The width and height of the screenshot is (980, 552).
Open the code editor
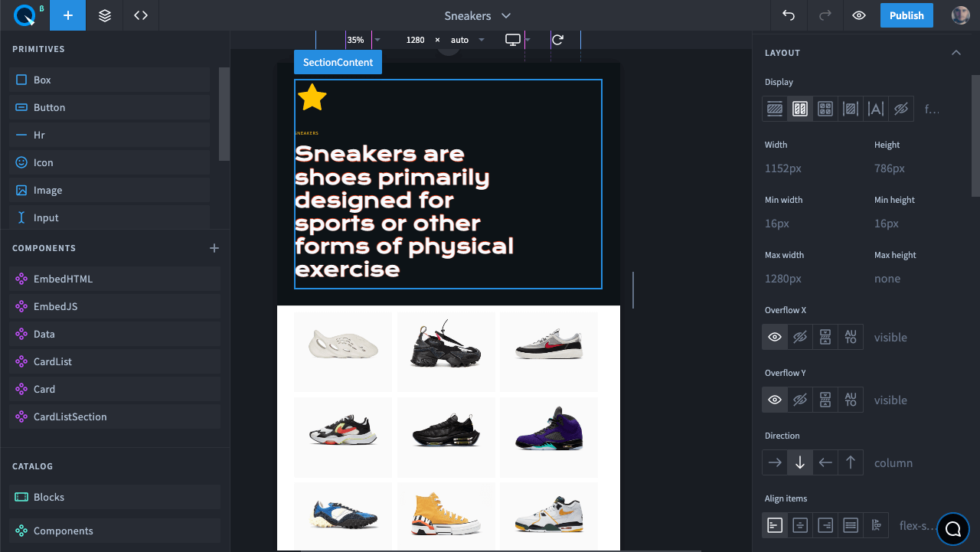click(x=141, y=15)
